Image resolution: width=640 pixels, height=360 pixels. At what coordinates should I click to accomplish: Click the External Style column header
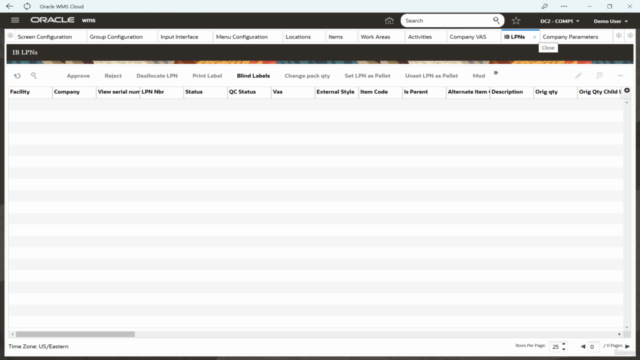click(x=337, y=92)
